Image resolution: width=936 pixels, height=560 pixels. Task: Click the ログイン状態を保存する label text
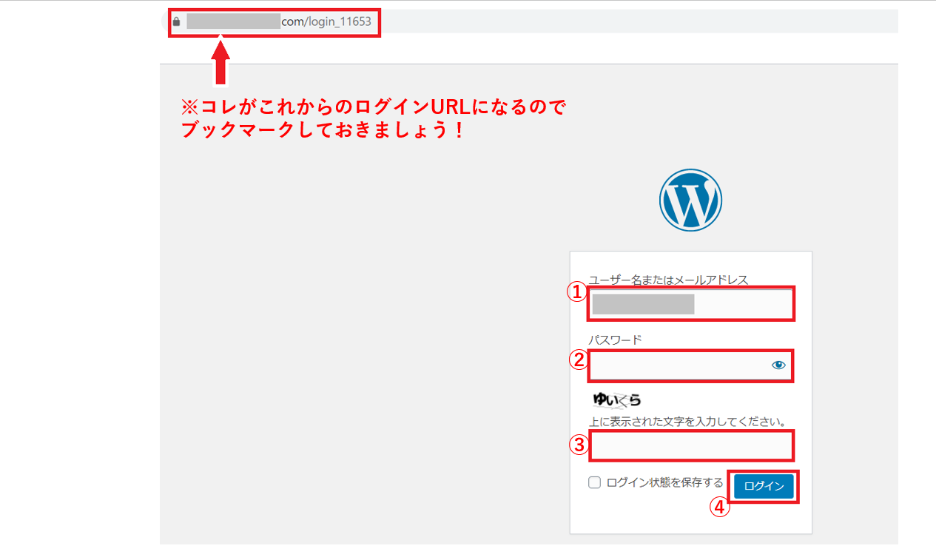(664, 482)
